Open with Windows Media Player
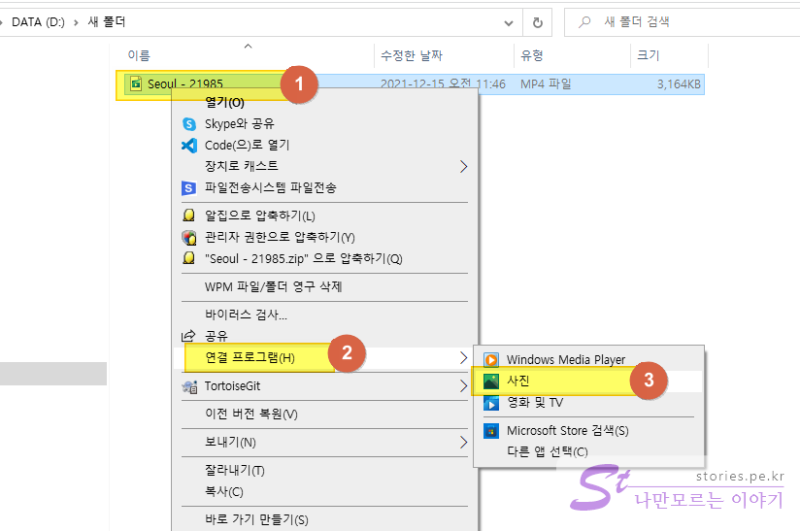The height and width of the screenshot is (531, 800). [589, 360]
